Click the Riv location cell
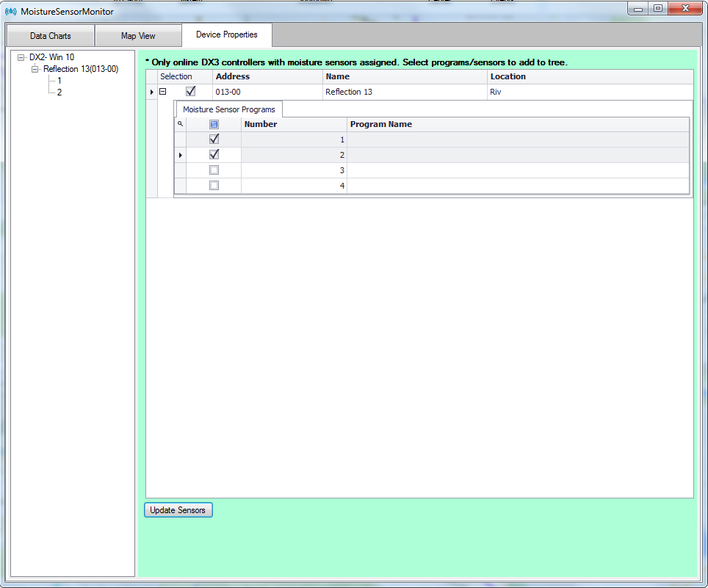 590,92
